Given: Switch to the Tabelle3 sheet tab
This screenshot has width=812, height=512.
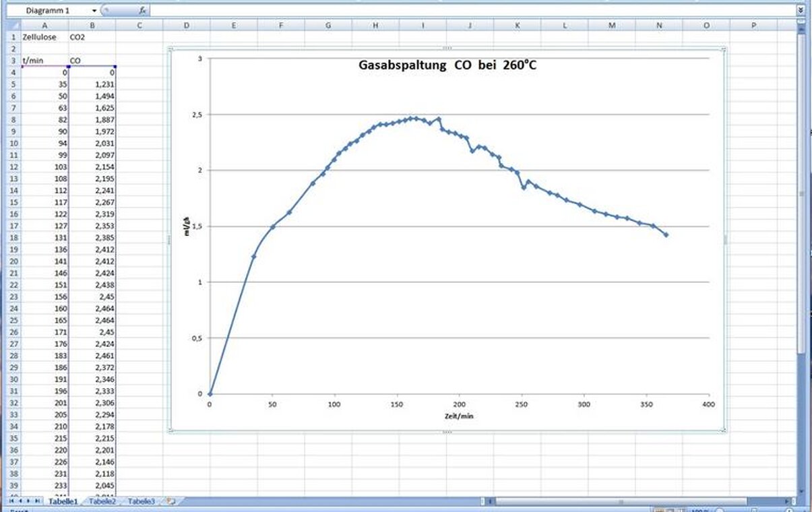Looking at the screenshot, I should [x=142, y=501].
